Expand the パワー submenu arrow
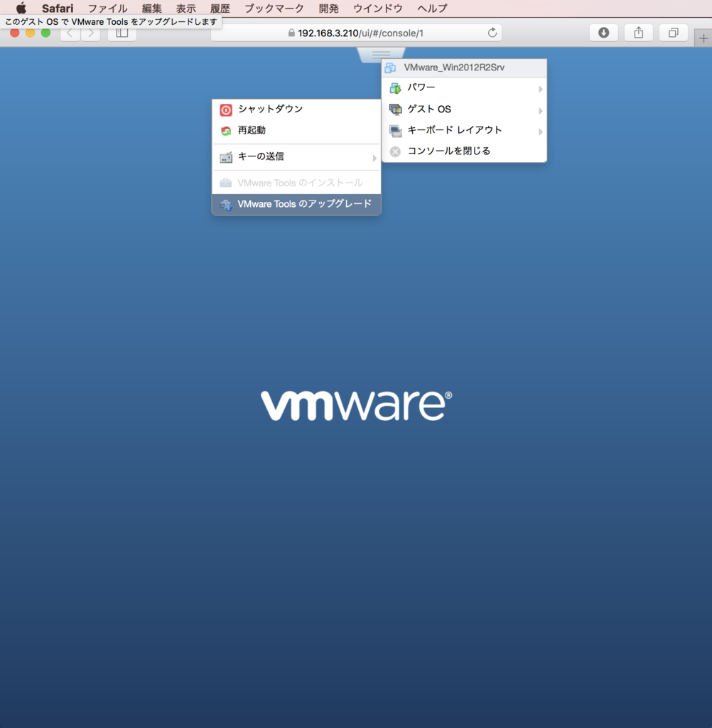 [540, 89]
